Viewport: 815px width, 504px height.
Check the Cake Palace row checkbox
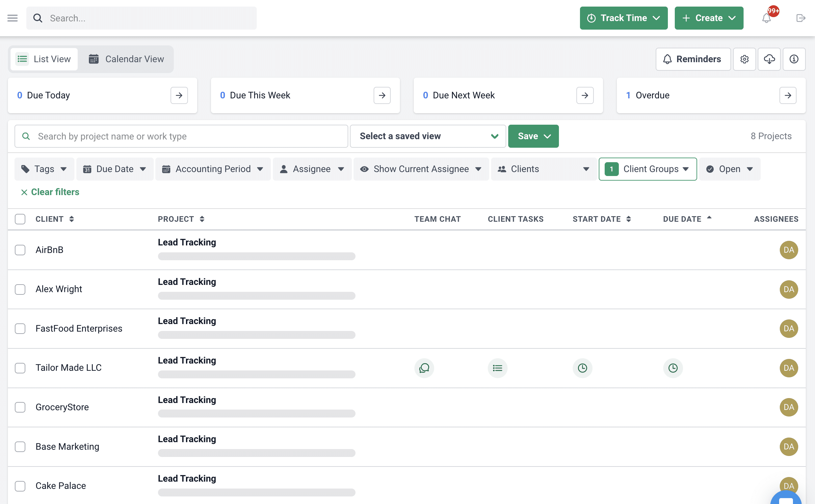[20, 486]
